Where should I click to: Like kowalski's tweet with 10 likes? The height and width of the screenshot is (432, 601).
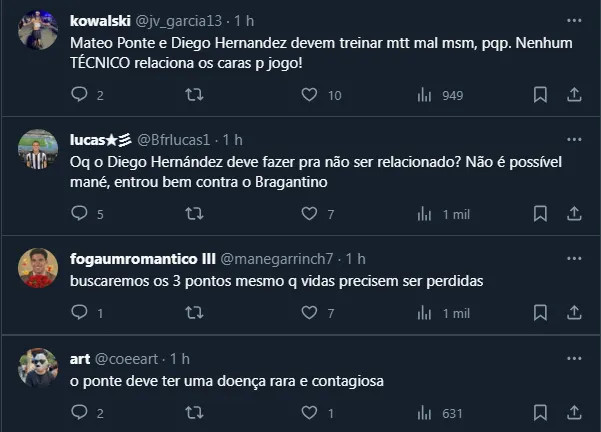click(310, 95)
